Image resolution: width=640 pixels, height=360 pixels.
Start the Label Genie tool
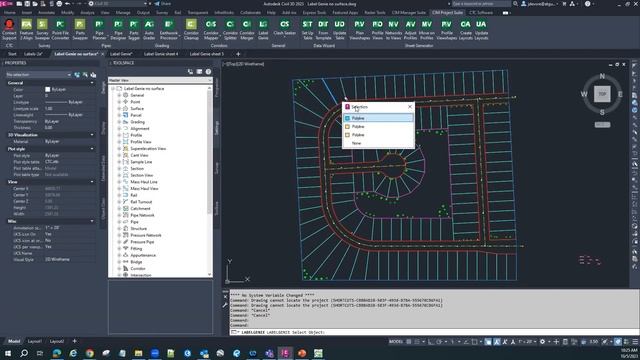coord(263,29)
